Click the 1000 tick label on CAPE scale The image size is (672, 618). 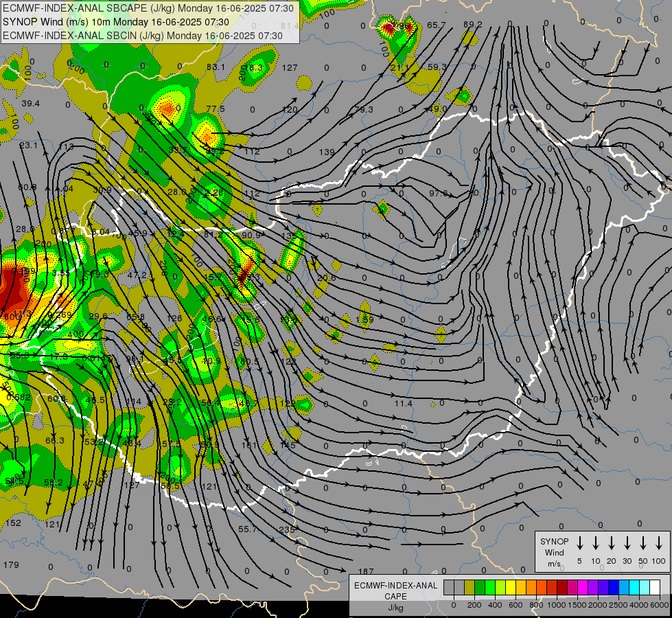point(557,605)
